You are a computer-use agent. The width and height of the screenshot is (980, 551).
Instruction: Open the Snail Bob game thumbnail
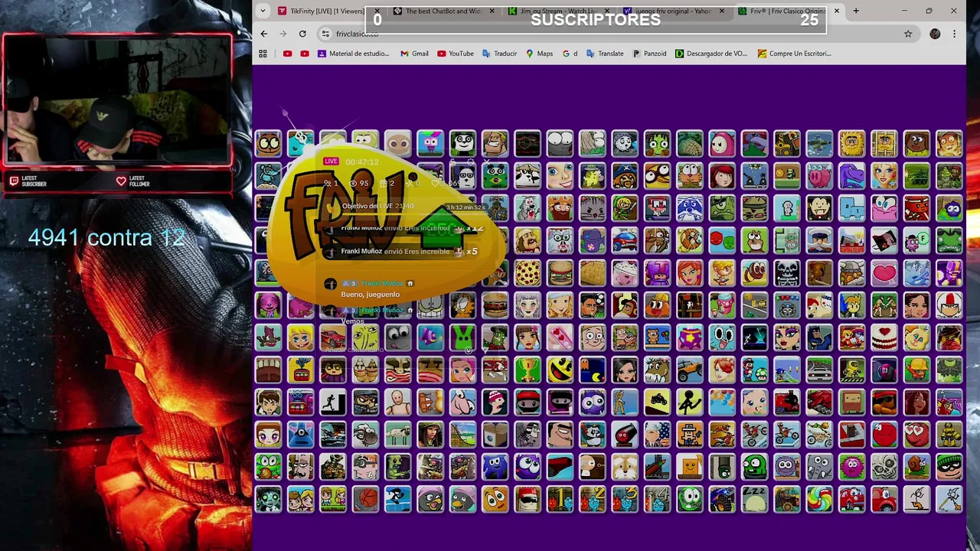(x=916, y=466)
